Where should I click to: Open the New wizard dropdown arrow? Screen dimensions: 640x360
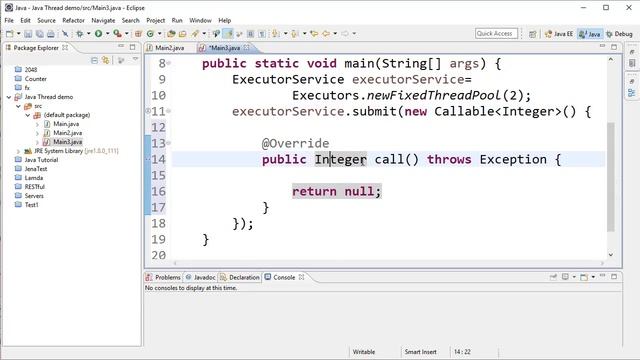[x=19, y=34]
